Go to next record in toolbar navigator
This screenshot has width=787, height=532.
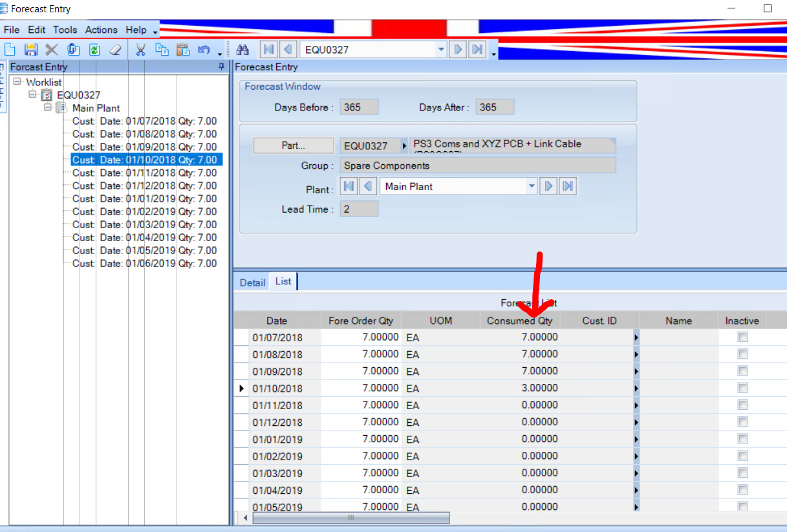point(458,50)
